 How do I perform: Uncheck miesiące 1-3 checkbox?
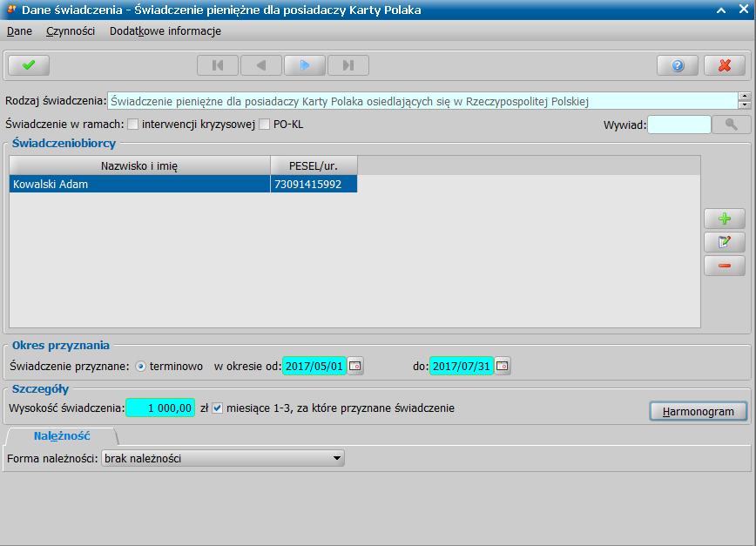click(x=218, y=408)
